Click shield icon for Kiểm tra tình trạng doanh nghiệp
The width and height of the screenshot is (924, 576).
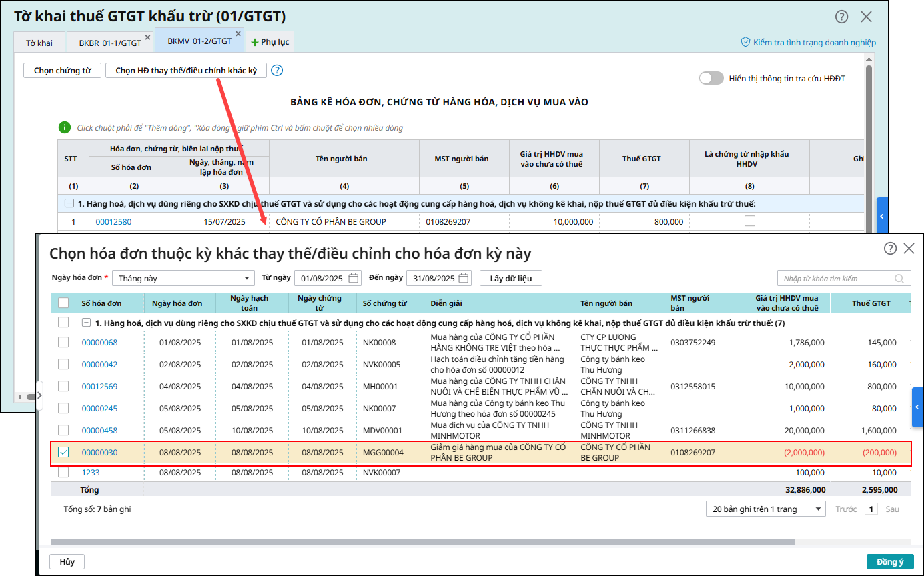point(746,42)
